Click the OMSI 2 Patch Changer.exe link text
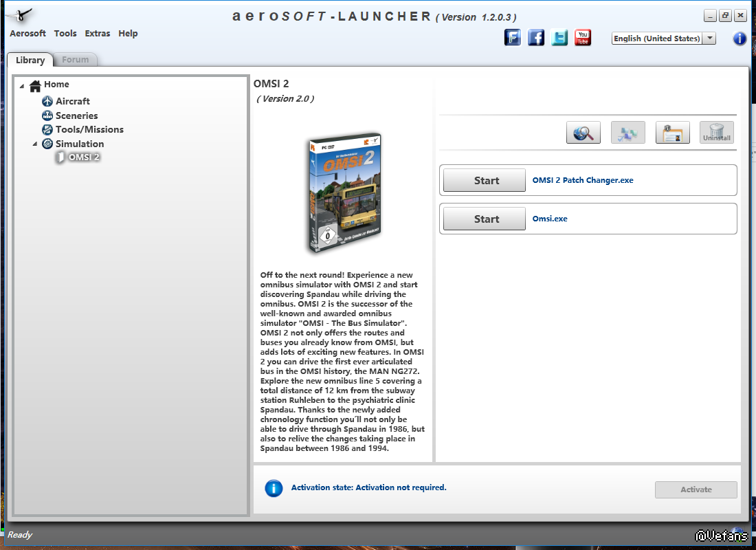The height and width of the screenshot is (550, 756). [582, 180]
